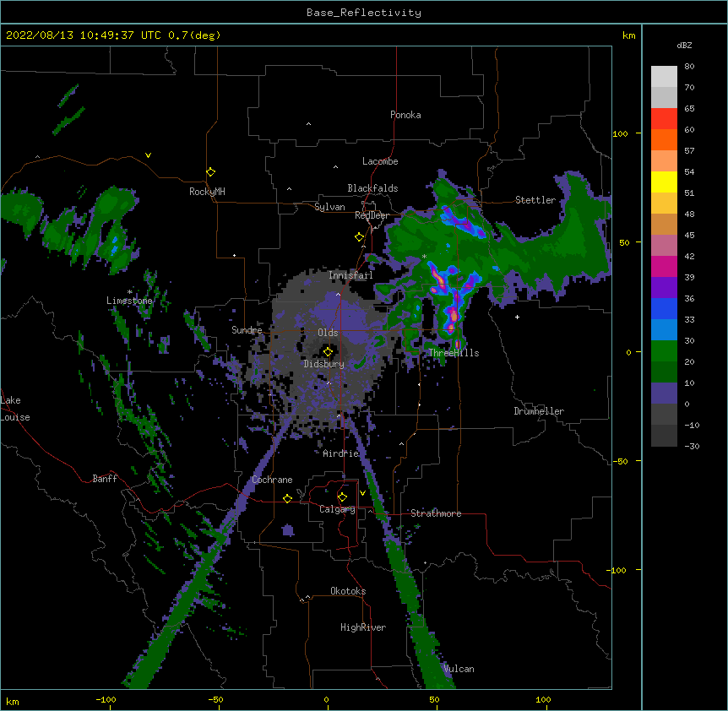Screen dimensions: 728x711
Task: Click the Calgary city label
Action: coord(337,509)
